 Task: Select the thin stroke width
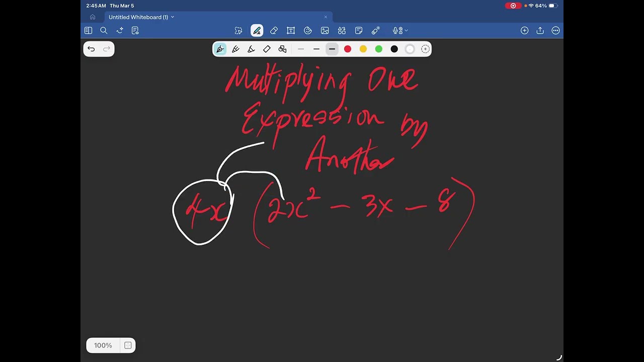(301, 49)
